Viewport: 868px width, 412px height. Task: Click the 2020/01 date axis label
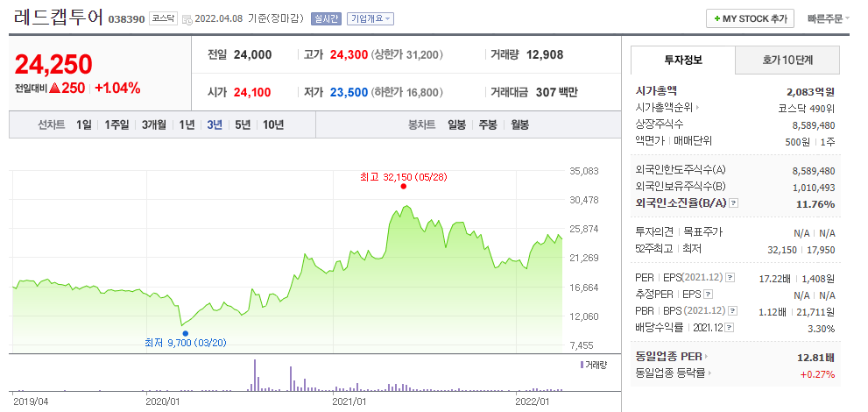(x=162, y=400)
